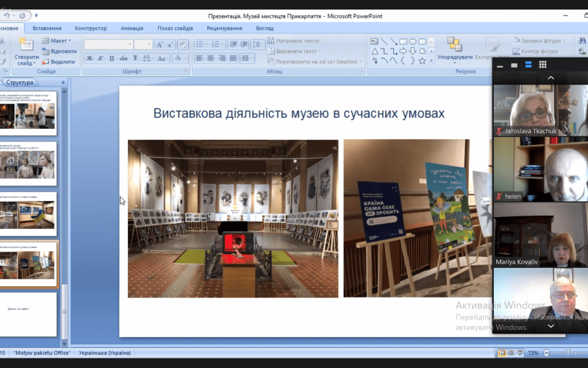Click the zoom slider handle

(x=568, y=353)
